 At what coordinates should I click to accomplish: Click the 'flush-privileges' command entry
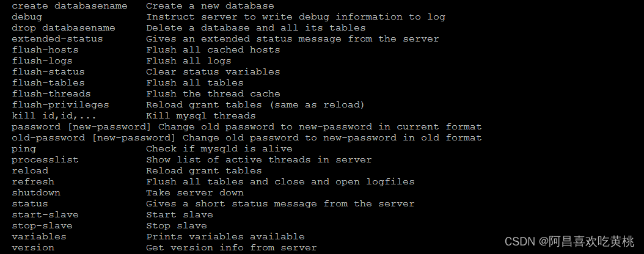pyautogui.click(x=60, y=104)
